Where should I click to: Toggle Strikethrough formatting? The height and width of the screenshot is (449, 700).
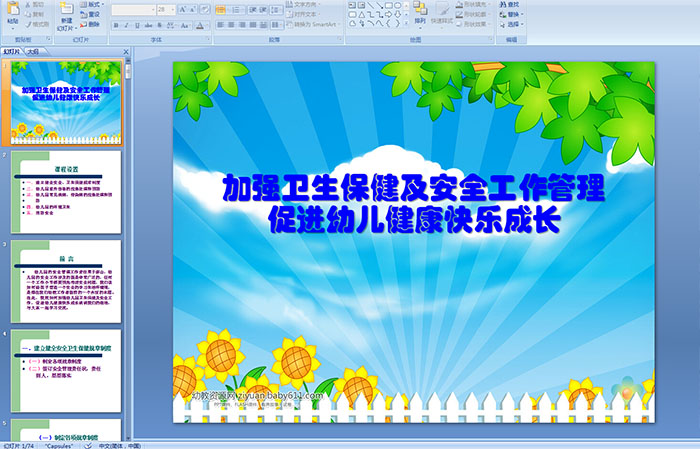(148, 25)
